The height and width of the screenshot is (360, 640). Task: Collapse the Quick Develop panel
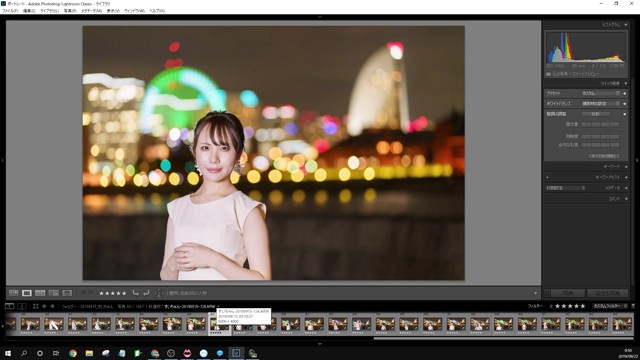[x=626, y=84]
